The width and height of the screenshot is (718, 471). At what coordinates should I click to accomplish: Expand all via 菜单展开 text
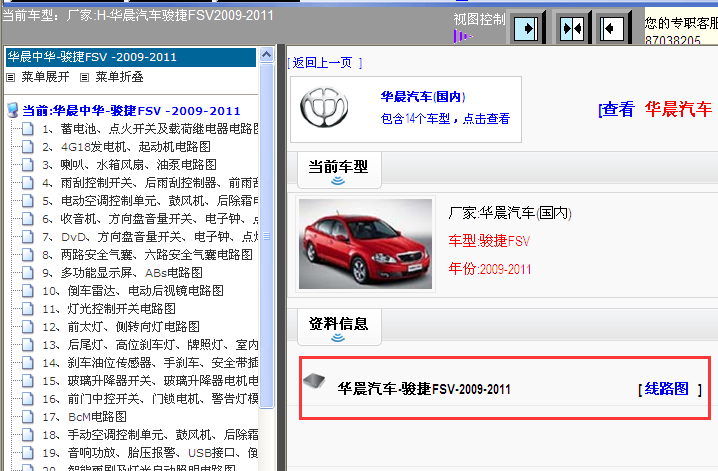coord(45,77)
